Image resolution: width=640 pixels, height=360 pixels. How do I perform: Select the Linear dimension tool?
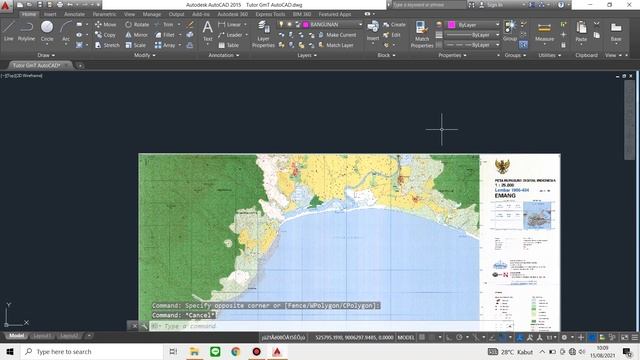click(230, 24)
